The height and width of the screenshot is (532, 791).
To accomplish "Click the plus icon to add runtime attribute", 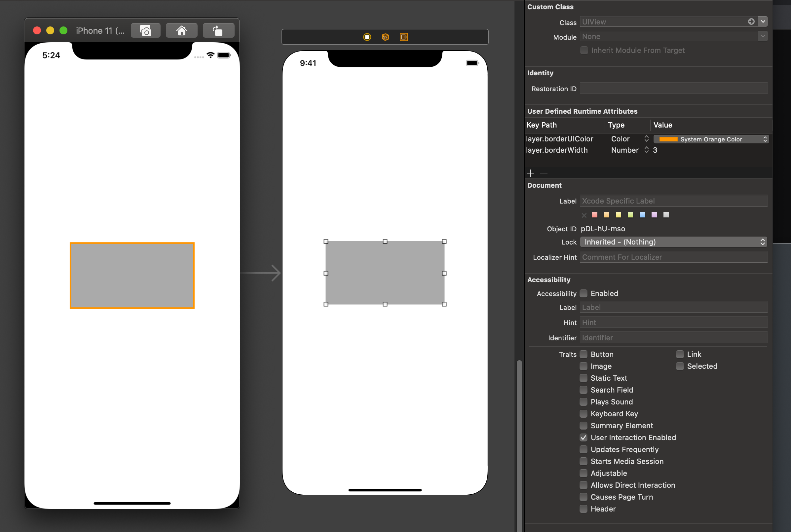I will [x=531, y=173].
